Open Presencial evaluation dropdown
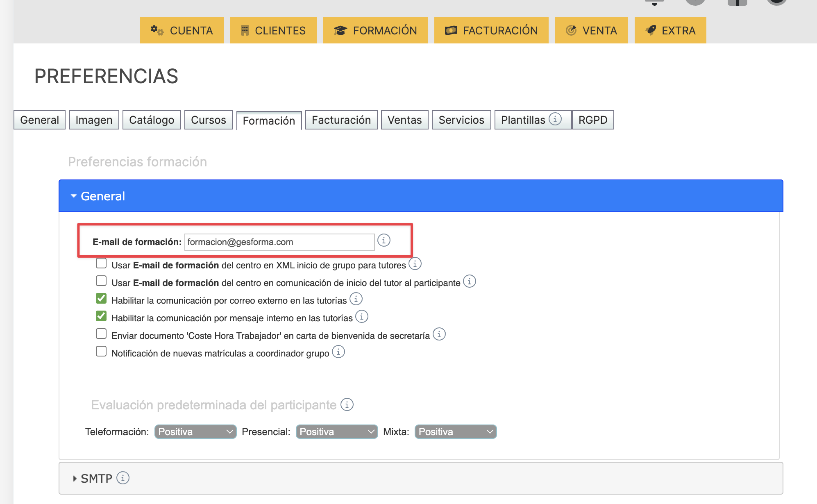This screenshot has height=504, width=817. point(336,432)
